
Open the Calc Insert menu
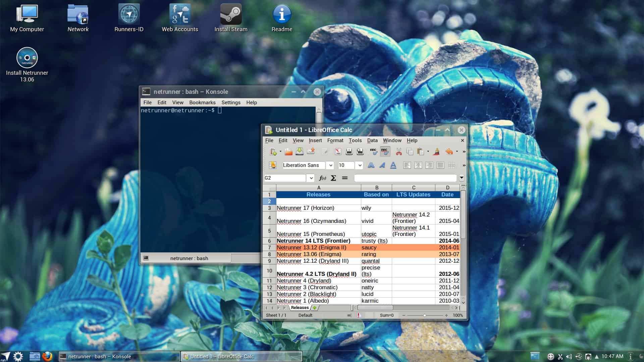click(315, 140)
